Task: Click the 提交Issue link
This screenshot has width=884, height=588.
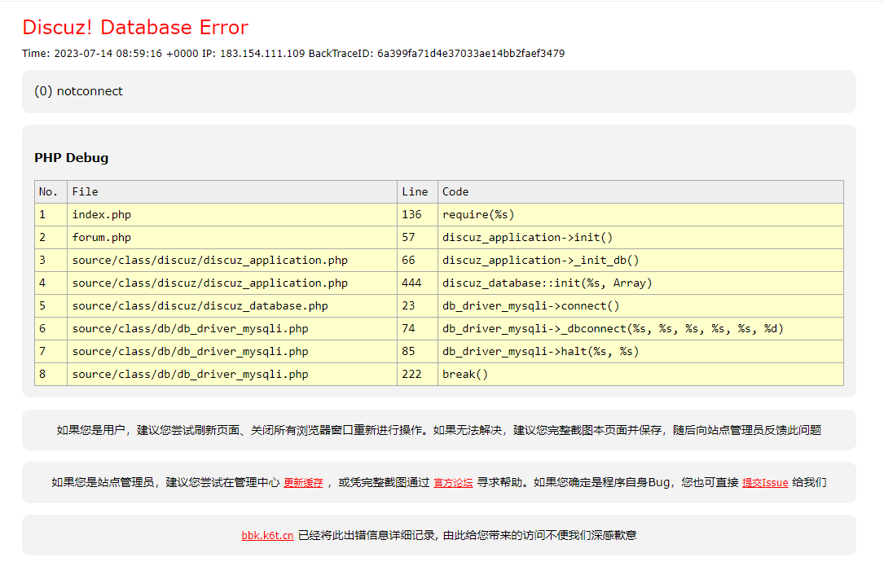Action: pos(765,482)
